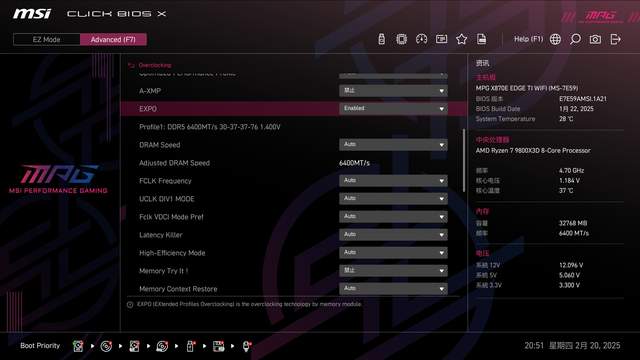The image size is (640, 360).
Task: Select the USB key boot device
Action: pos(190,346)
